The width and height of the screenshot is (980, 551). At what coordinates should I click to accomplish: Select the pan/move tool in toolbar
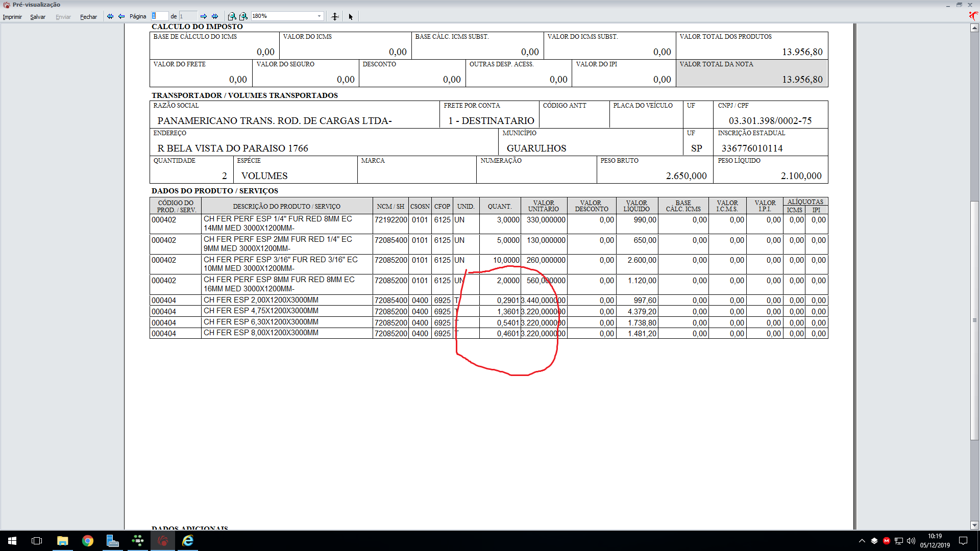pos(335,16)
